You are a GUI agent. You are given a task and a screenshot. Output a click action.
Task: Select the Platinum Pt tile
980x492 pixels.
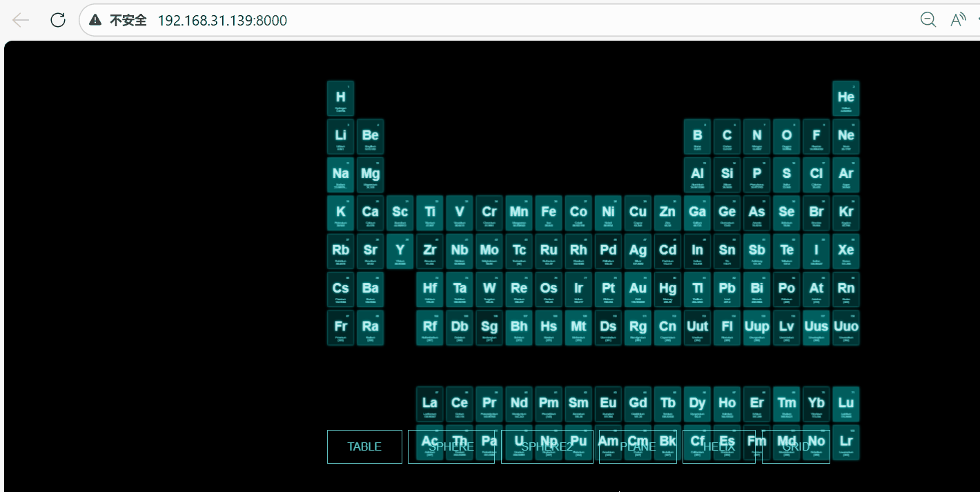coord(609,290)
